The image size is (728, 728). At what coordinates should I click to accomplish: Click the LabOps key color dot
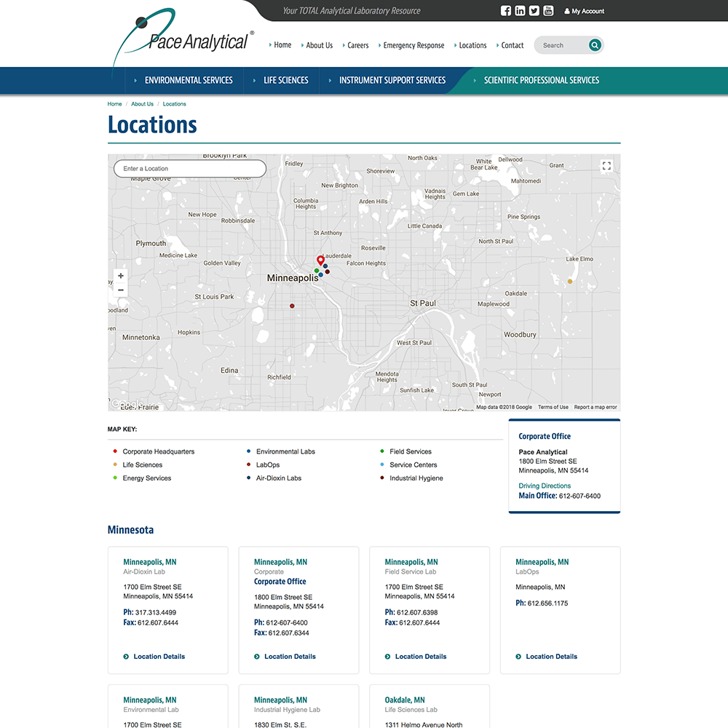pos(248,464)
